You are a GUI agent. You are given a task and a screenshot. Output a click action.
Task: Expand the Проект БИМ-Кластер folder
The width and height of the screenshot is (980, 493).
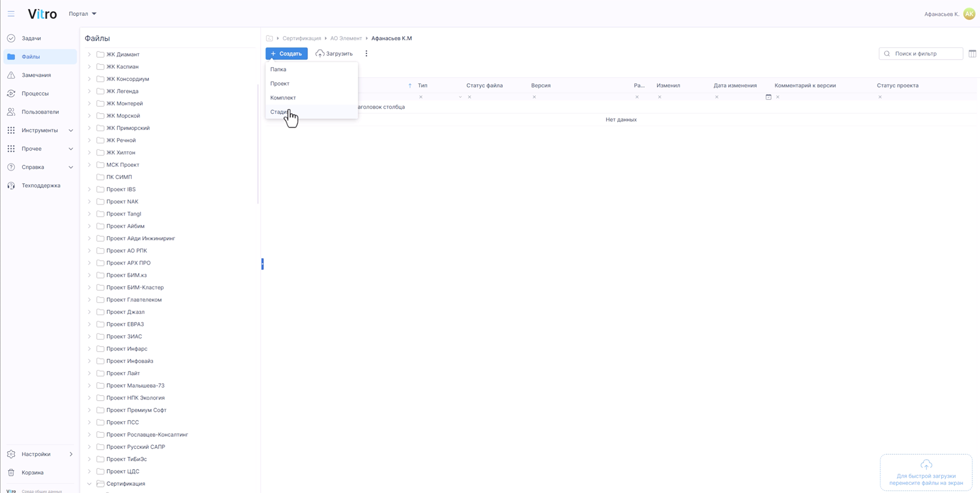coord(89,287)
